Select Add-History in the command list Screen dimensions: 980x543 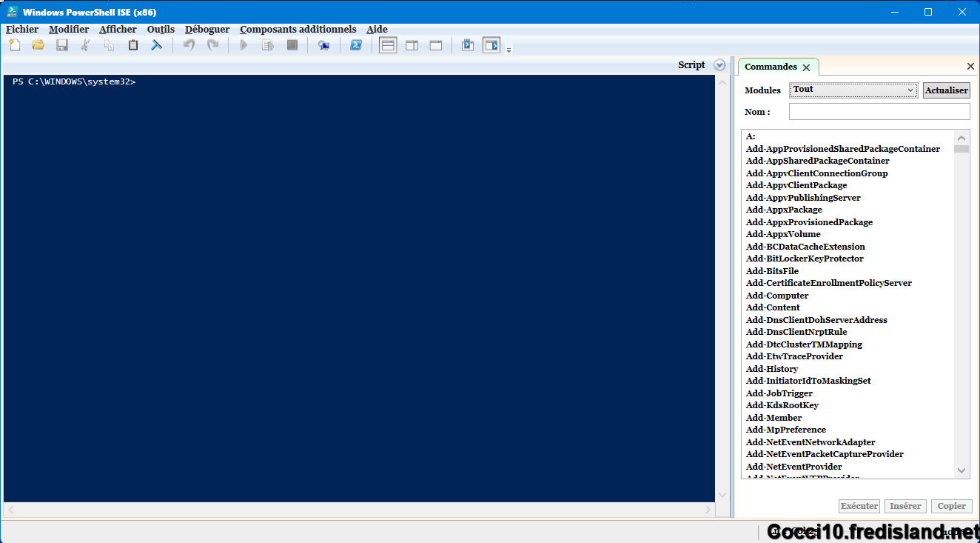click(772, 369)
